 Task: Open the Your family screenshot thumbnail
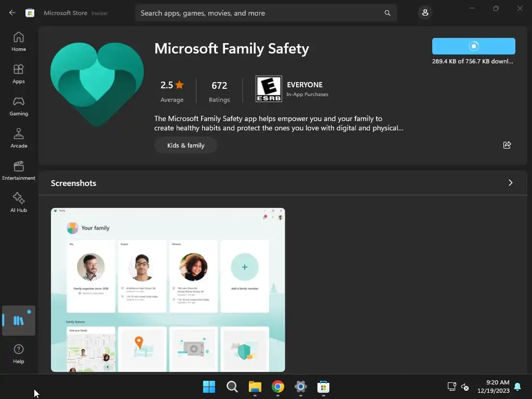[x=168, y=290]
